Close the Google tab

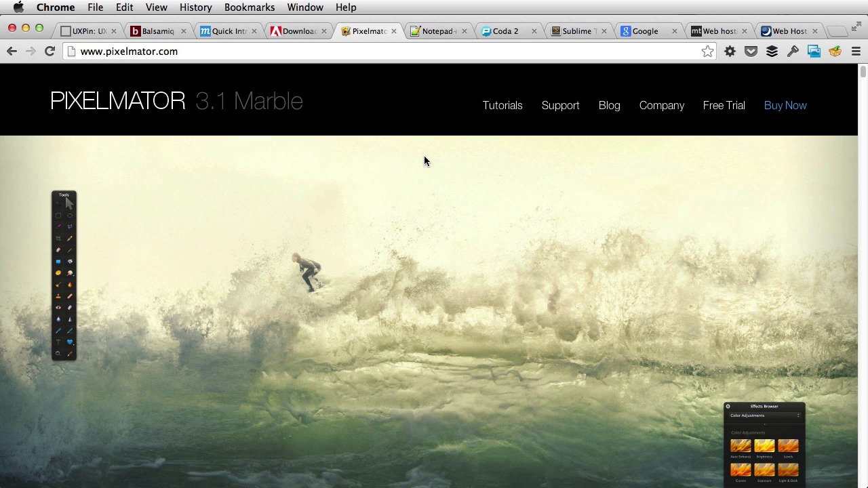(x=674, y=31)
